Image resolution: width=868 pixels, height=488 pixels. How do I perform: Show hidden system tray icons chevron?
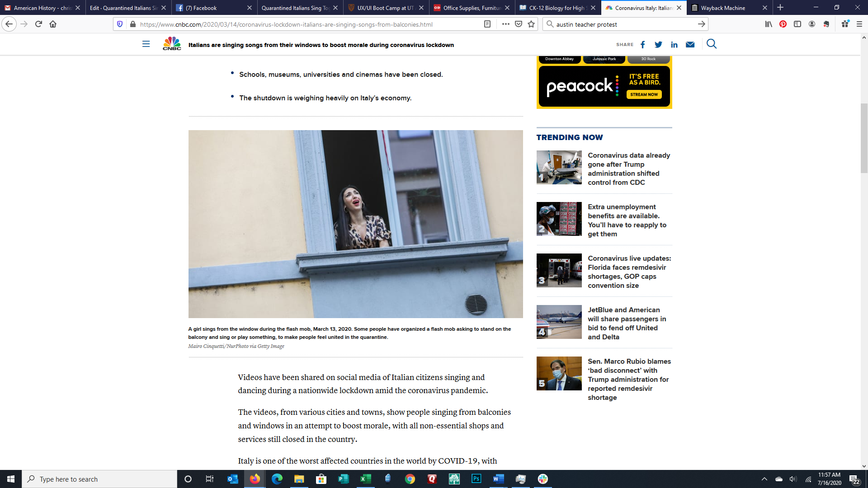(764, 479)
